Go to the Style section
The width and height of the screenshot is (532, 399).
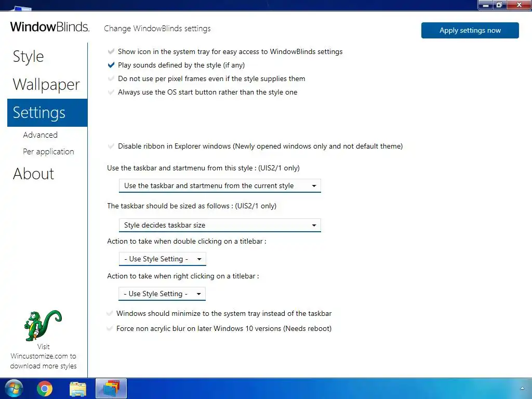point(28,57)
